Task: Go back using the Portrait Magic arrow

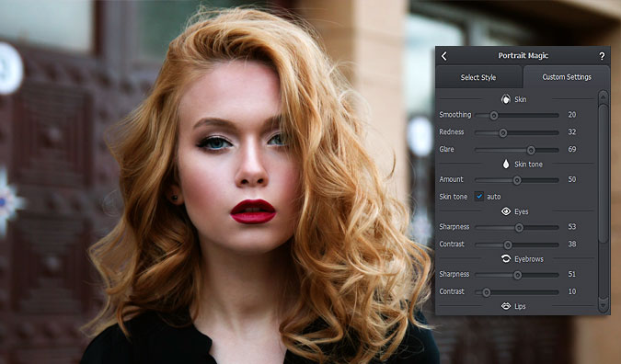Action: click(x=444, y=56)
